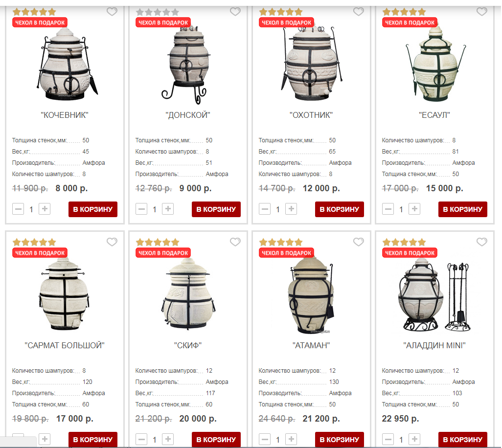Click "В КОРЗИНУ" for the 20 000 р. tandoor
The height and width of the screenshot is (448, 502).
point(216,439)
